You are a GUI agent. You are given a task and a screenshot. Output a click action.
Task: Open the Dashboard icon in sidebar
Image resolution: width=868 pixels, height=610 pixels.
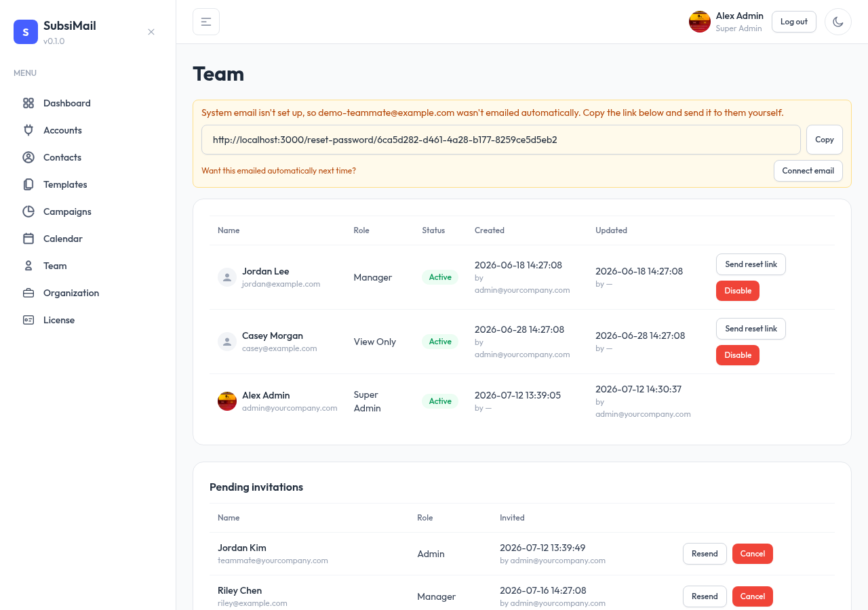coord(28,103)
